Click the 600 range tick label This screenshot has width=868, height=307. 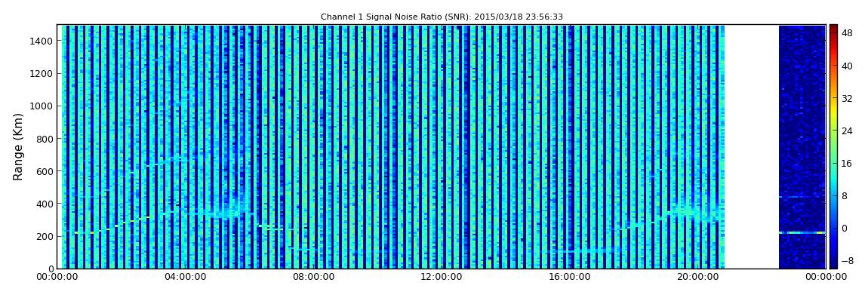click(45, 171)
